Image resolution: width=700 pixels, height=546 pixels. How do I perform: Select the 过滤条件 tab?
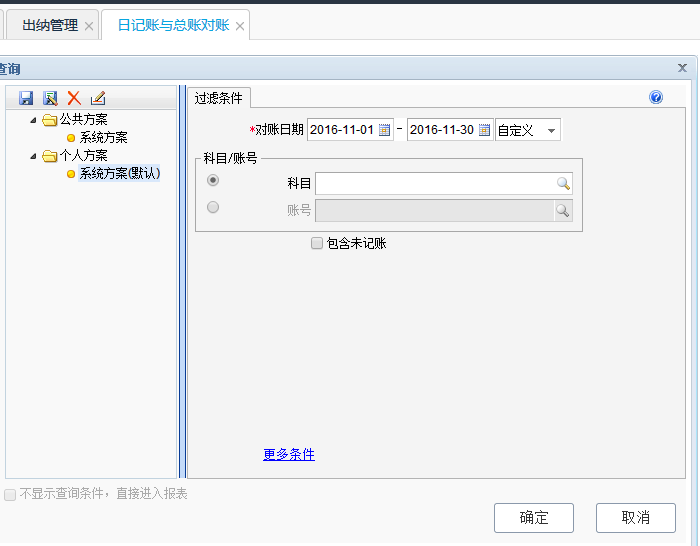pos(218,98)
